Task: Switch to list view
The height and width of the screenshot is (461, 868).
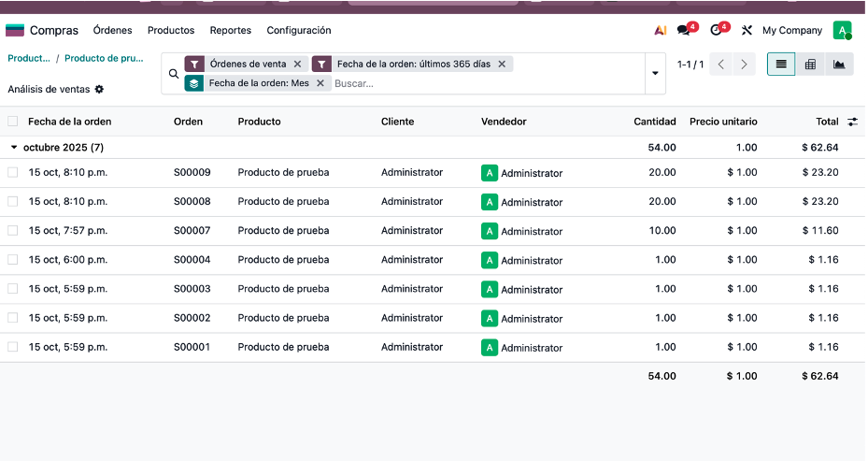Action: pyautogui.click(x=781, y=65)
